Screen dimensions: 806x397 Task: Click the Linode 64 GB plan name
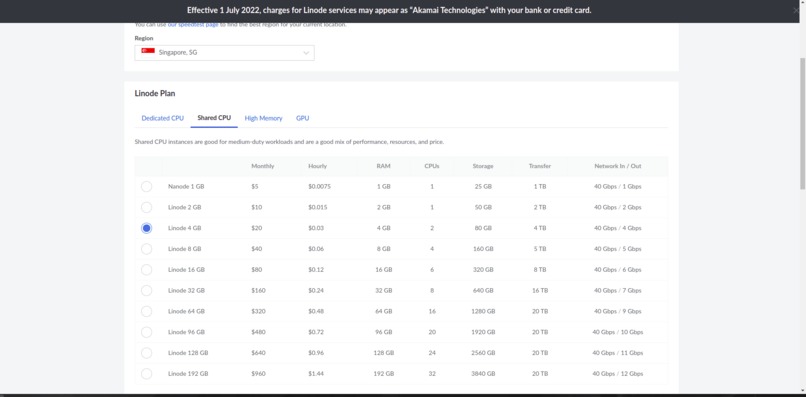coord(186,311)
